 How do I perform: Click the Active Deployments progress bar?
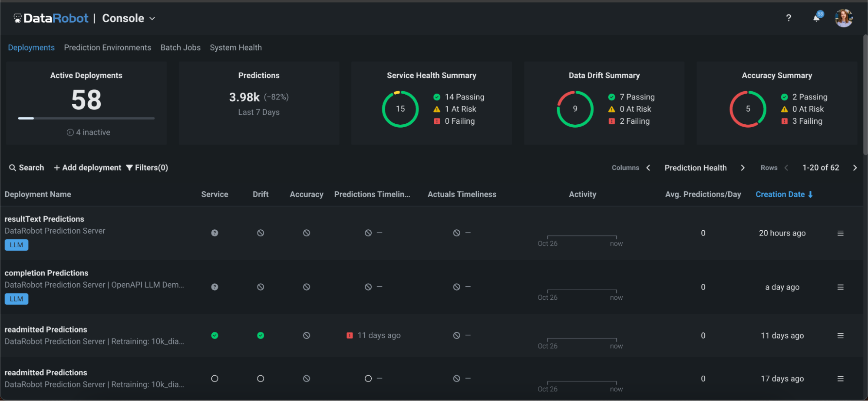86,118
